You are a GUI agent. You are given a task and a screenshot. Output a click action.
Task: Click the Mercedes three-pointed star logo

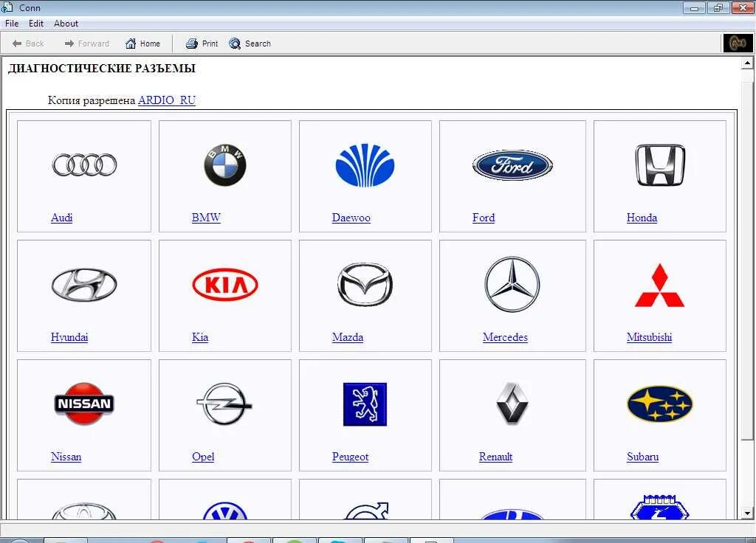tap(512, 284)
